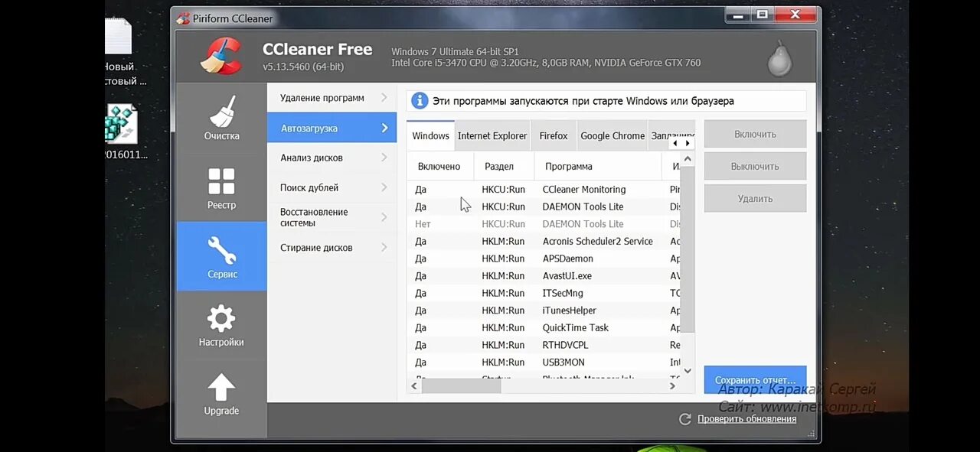Sort by Включено column header
This screenshot has width=980, height=452.
440,166
